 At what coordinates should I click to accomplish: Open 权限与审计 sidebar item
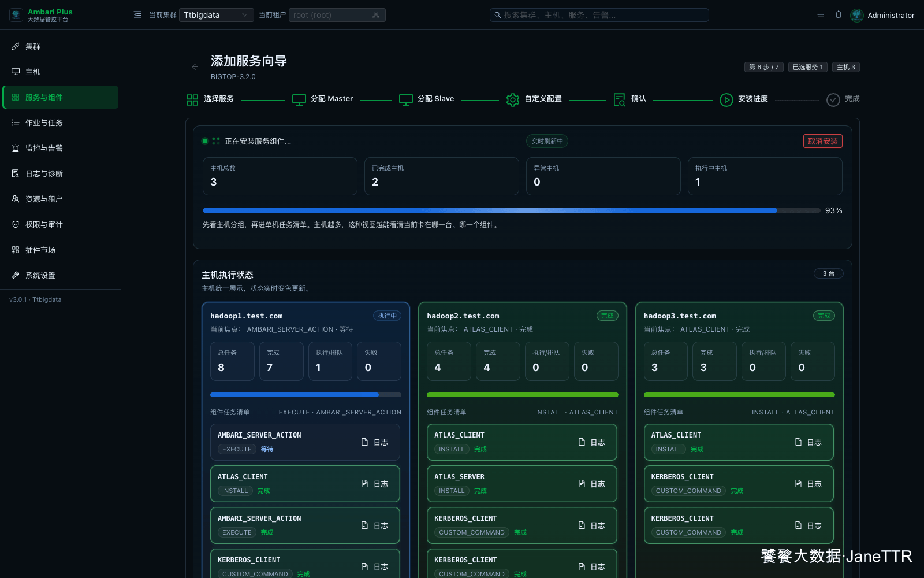click(61, 224)
